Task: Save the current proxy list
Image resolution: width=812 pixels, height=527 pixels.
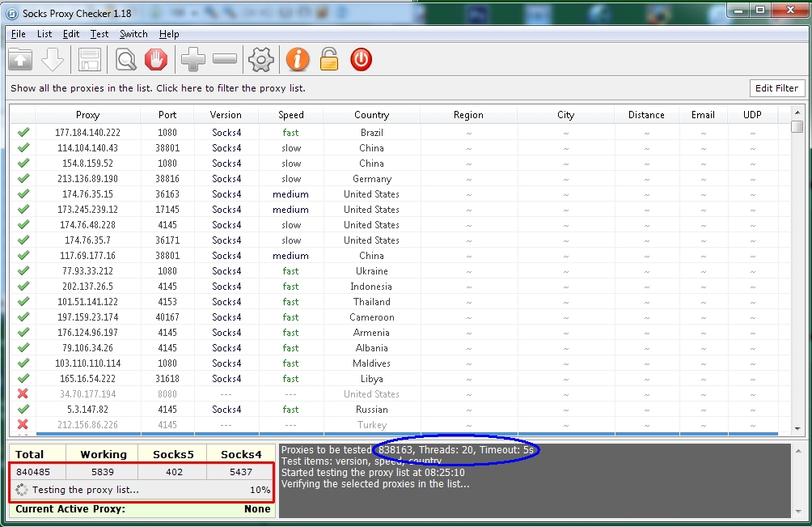Action: 89,58
